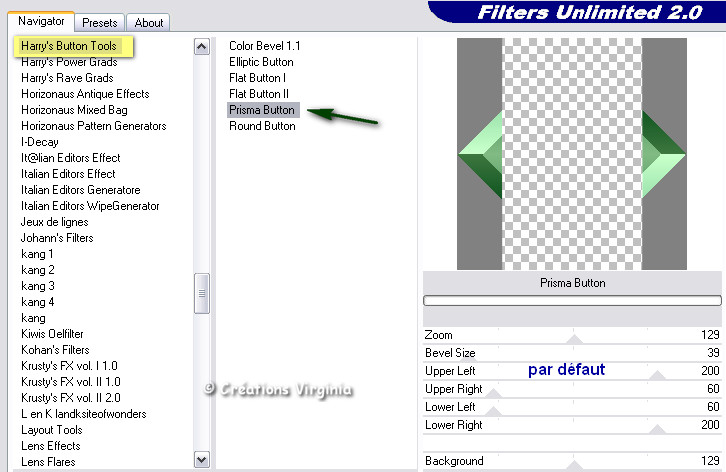Select It@lian Editors Effect category
The width and height of the screenshot is (726, 472).
[70, 158]
